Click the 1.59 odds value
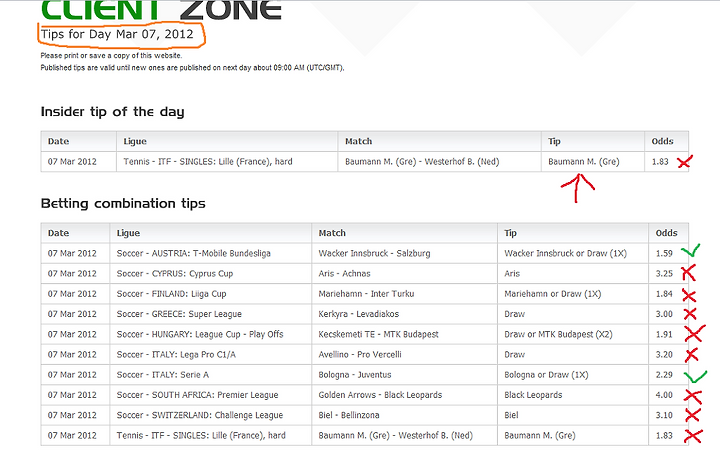The height and width of the screenshot is (466, 720). (x=664, y=253)
